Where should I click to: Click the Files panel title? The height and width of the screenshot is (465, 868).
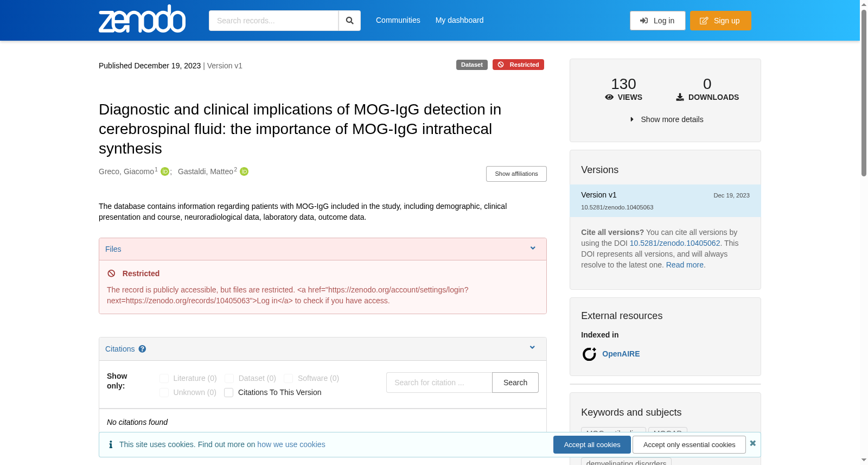(113, 249)
